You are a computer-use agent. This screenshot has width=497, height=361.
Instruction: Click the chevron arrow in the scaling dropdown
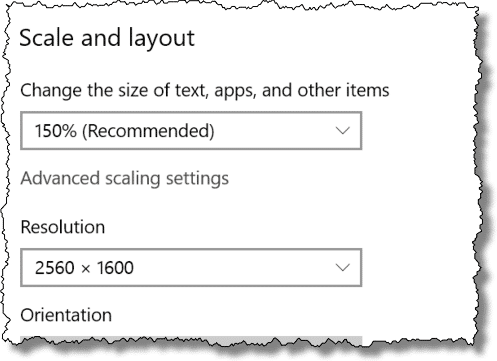tap(343, 131)
